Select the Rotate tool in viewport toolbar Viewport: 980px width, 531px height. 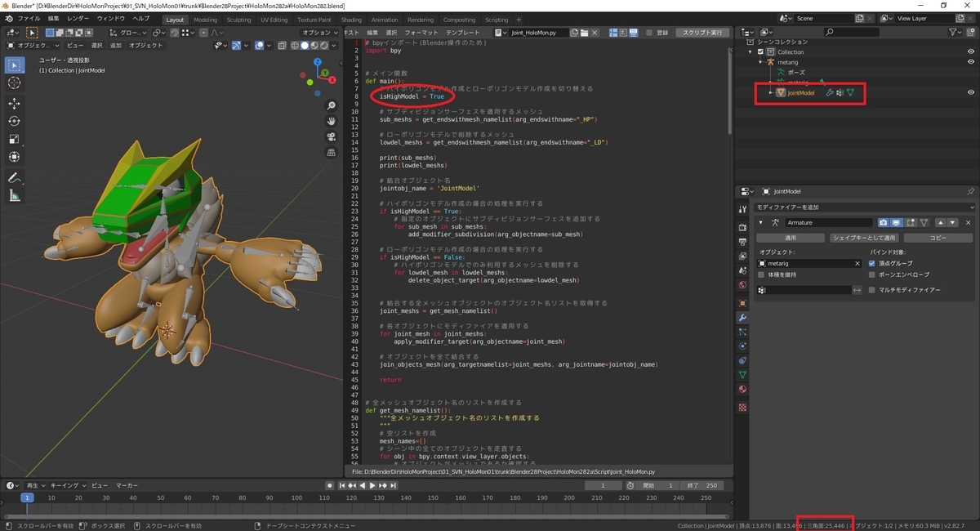15,121
